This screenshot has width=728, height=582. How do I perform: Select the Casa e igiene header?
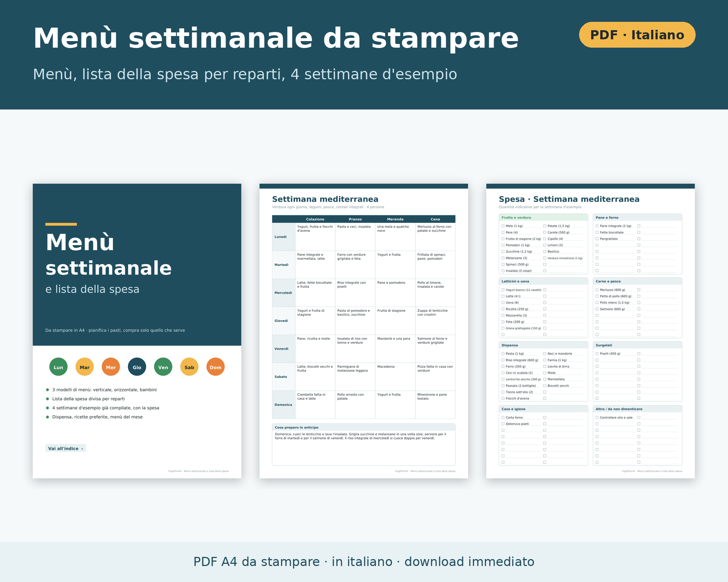[543, 409]
